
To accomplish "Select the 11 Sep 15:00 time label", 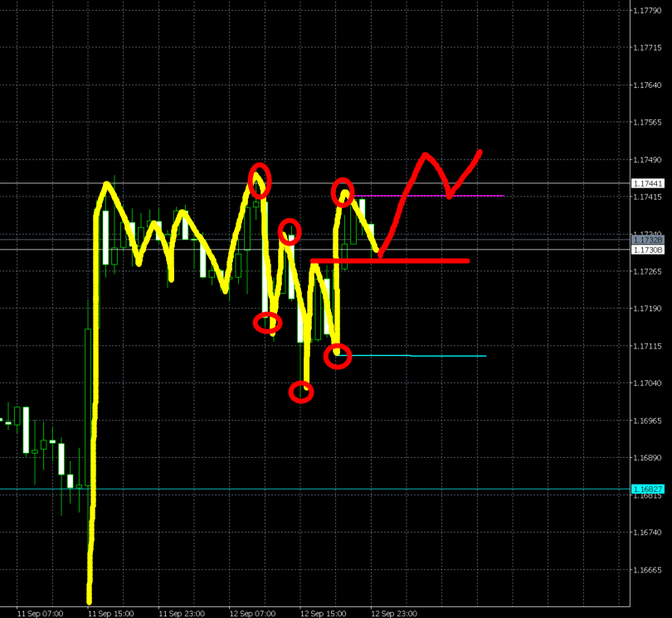I will 111,613.
